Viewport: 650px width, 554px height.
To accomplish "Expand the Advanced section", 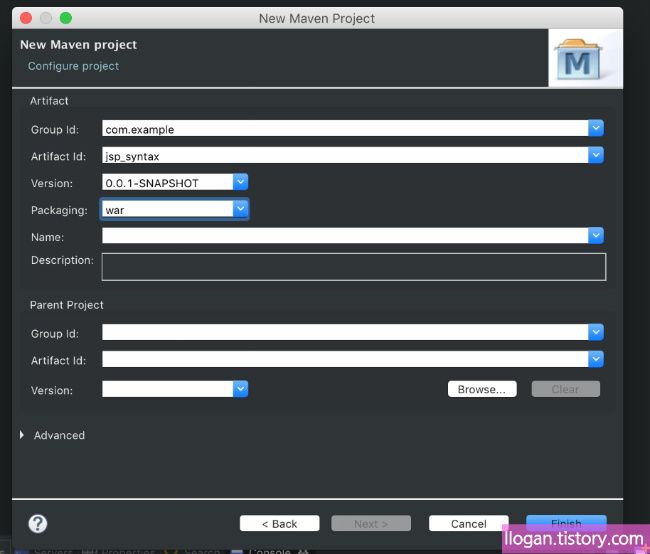I will pos(22,435).
